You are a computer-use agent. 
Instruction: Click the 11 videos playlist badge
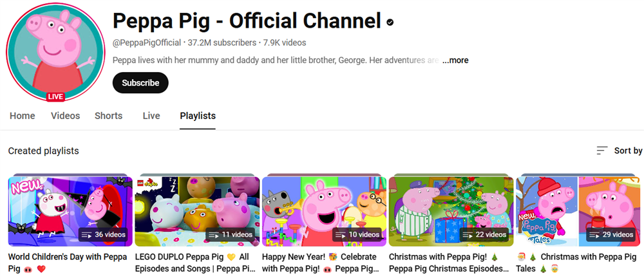pyautogui.click(x=231, y=235)
